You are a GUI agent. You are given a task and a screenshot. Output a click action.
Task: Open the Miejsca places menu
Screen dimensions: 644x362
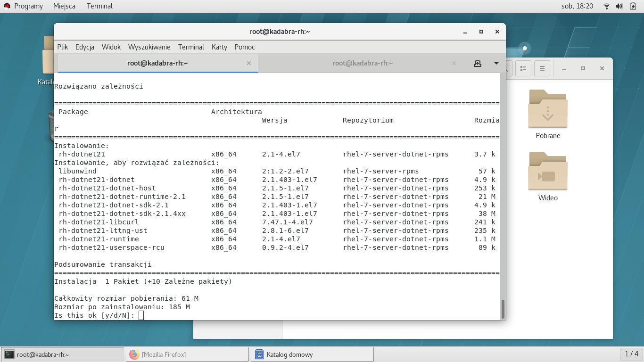pos(64,6)
